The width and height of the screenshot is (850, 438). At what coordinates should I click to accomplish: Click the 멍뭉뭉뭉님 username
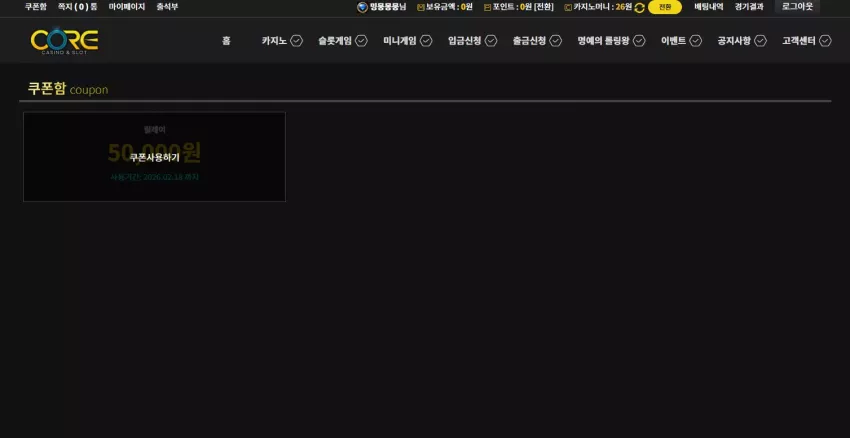(x=388, y=8)
